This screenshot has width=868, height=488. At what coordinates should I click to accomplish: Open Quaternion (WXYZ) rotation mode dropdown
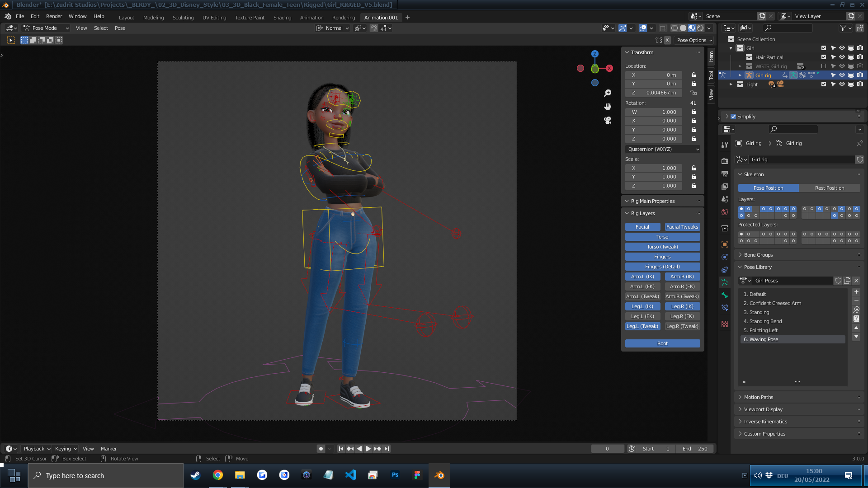[x=663, y=149]
